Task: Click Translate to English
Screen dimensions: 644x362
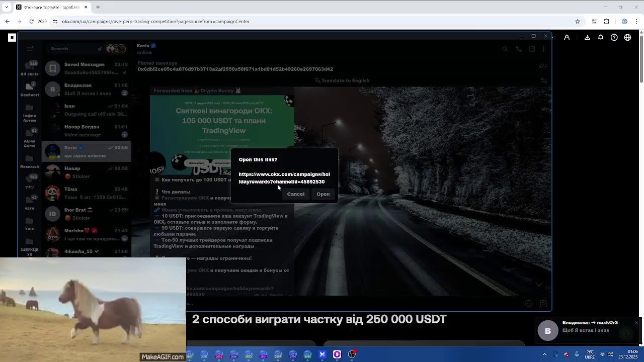Action: [x=342, y=80]
